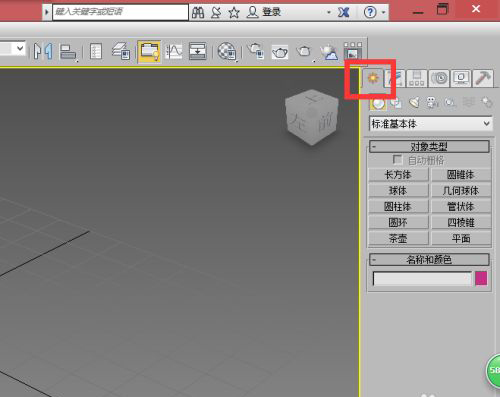Open the Material Editor checkered sphere icon

pos(227,51)
